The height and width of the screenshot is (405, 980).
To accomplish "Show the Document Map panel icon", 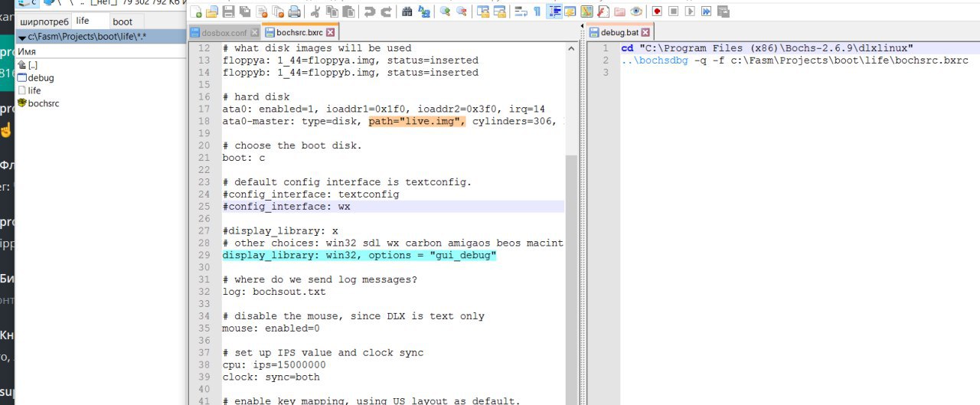I will pos(586,11).
